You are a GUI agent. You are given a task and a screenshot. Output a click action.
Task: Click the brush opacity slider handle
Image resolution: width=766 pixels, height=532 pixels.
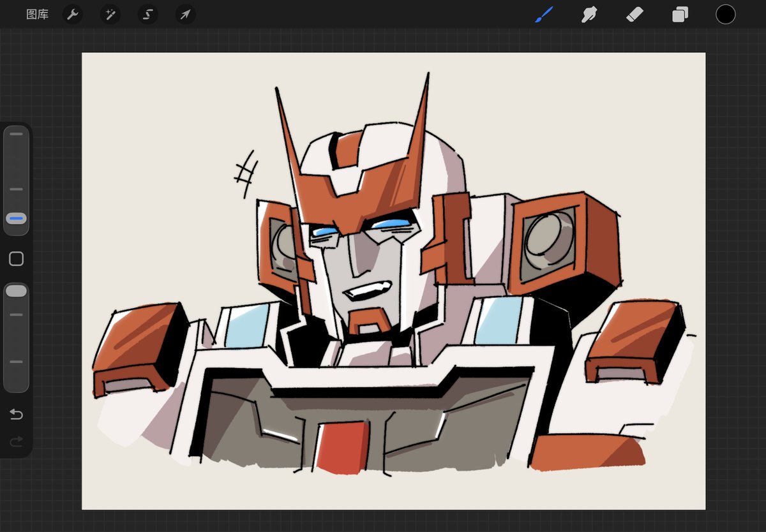16,291
